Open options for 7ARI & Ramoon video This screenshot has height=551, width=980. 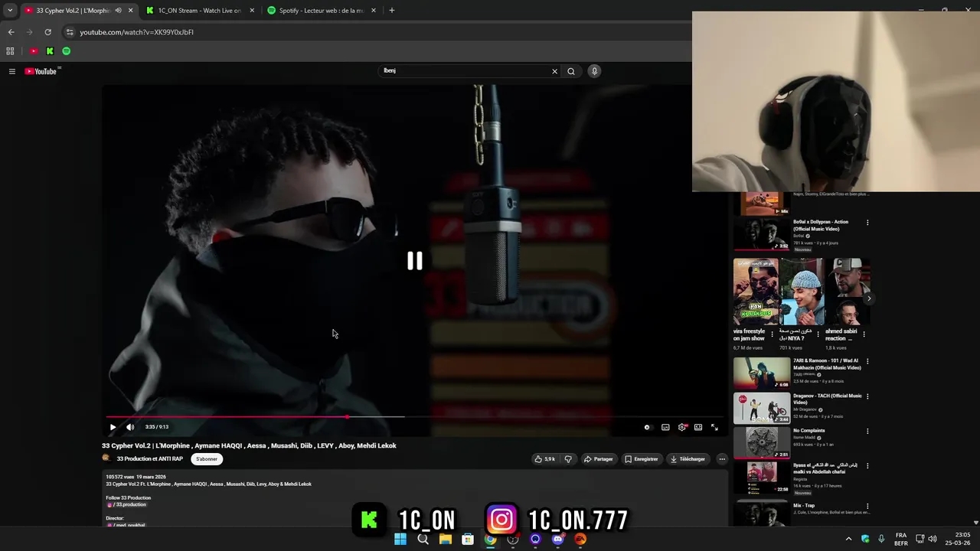(x=867, y=361)
